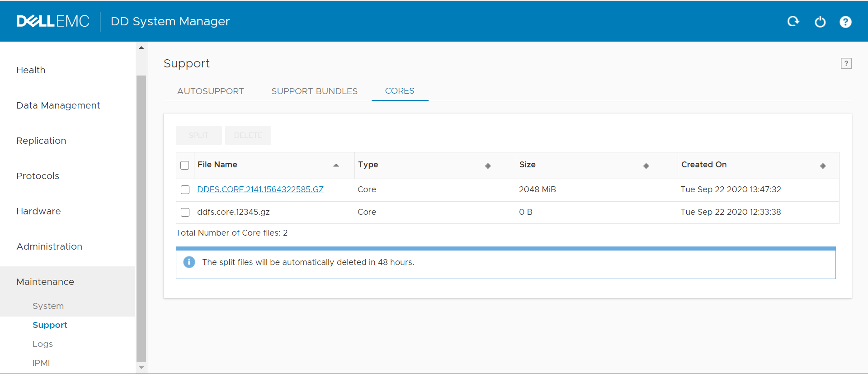
Task: Click the Support page help box icon
Action: [x=846, y=63]
